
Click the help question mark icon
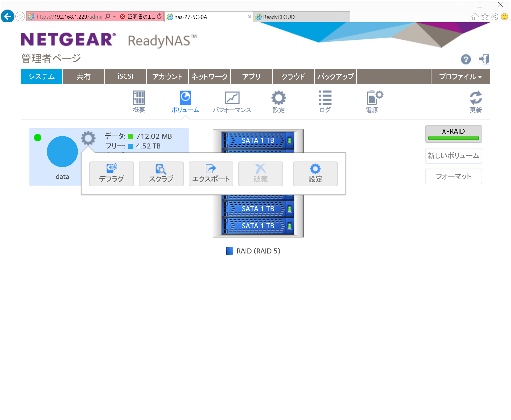466,59
